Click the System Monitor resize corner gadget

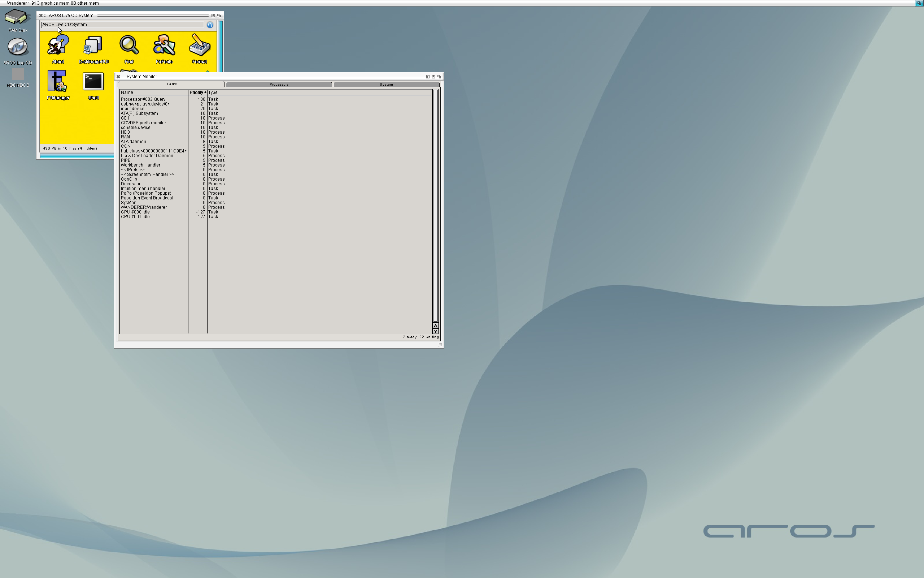pyautogui.click(x=440, y=345)
